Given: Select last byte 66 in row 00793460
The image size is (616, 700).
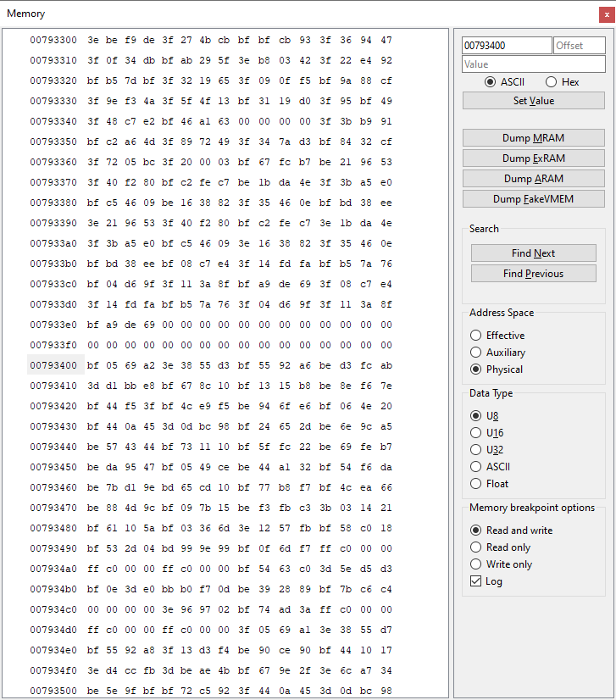Looking at the screenshot, I should 386,487.
